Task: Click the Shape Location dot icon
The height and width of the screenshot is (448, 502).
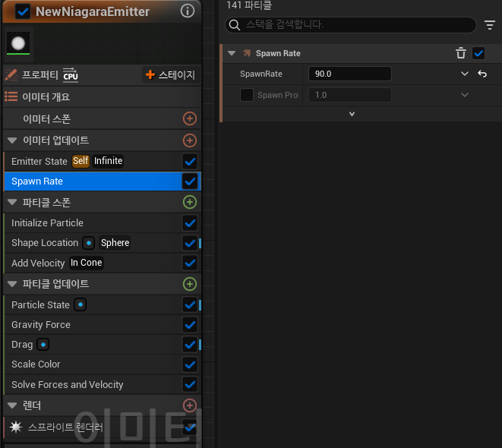Action: (x=89, y=243)
